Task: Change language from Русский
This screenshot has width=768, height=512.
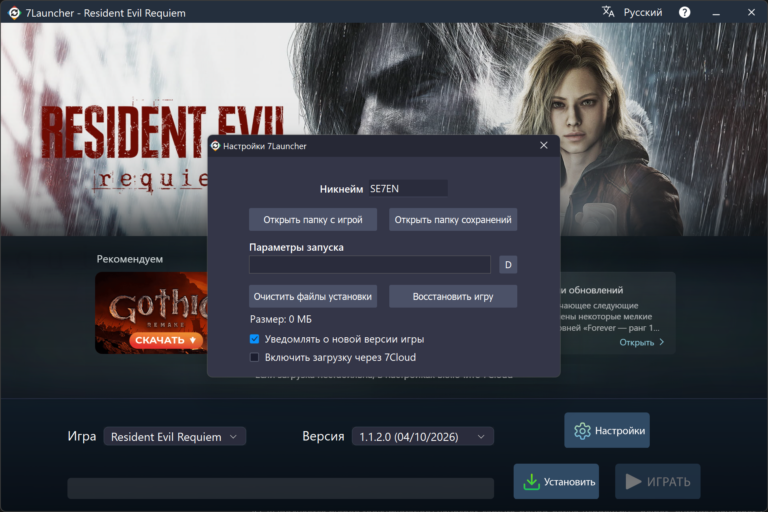Action: tap(643, 12)
